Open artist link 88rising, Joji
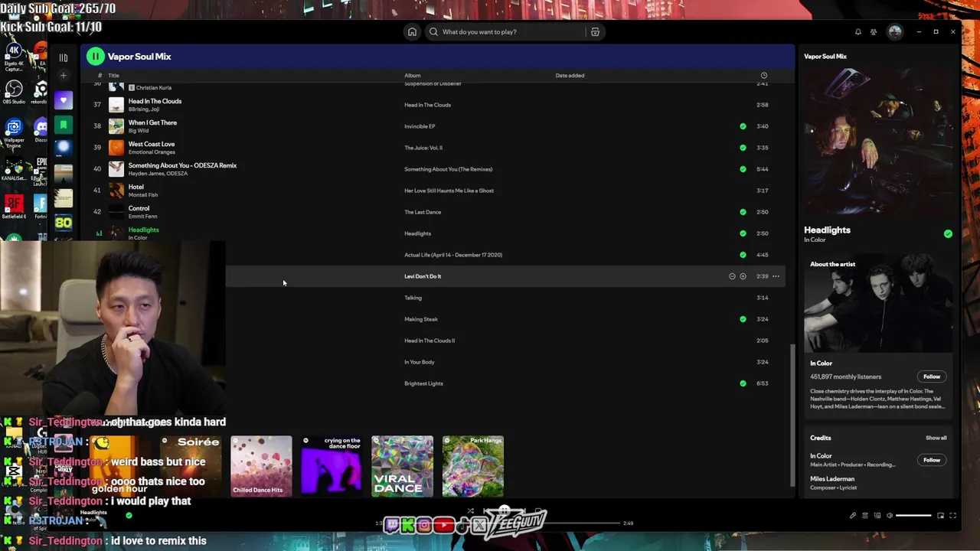The width and height of the screenshot is (980, 551). tap(144, 109)
